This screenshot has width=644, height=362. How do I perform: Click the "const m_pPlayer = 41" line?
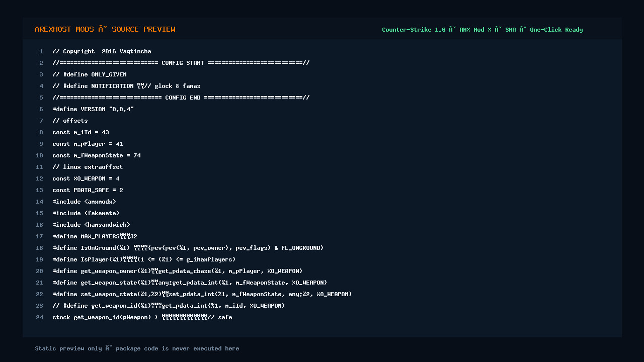coord(88,144)
